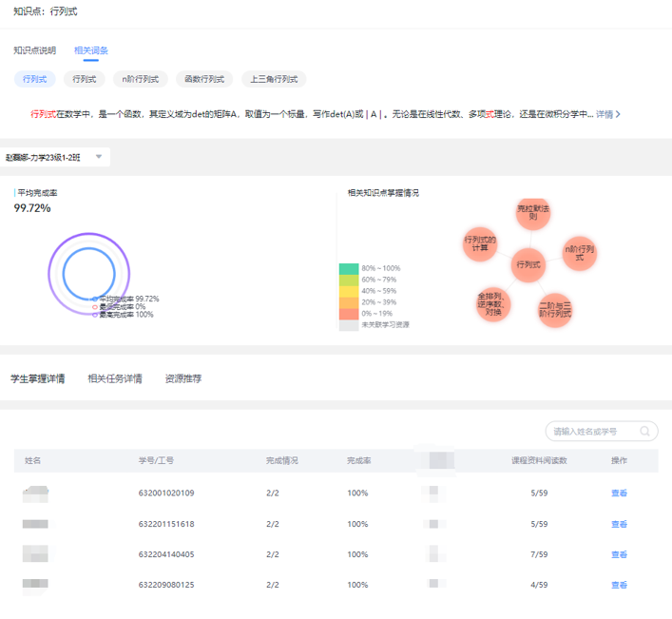Toggle the 最低完成率 0% chart legend
Screen dimensions: 672x619
point(119,307)
